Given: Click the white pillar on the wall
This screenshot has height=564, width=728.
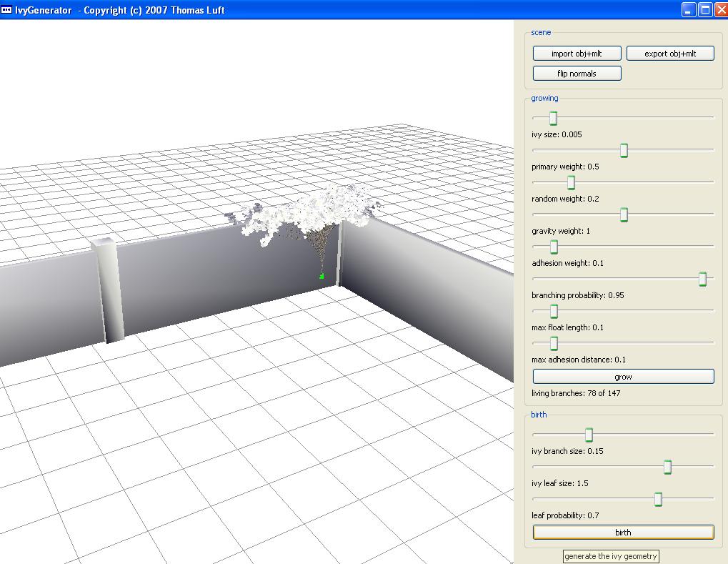Looking at the screenshot, I should click(x=108, y=290).
